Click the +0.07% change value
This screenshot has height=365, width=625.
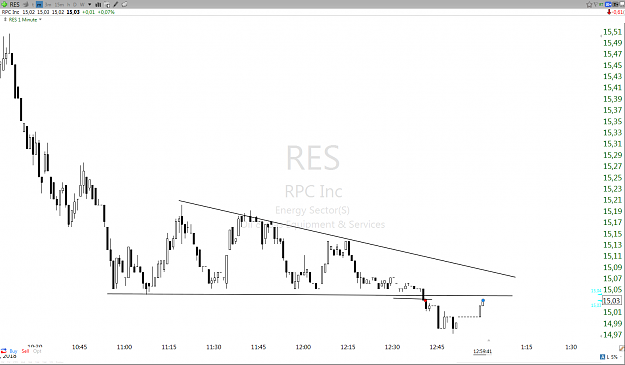[x=106, y=12]
